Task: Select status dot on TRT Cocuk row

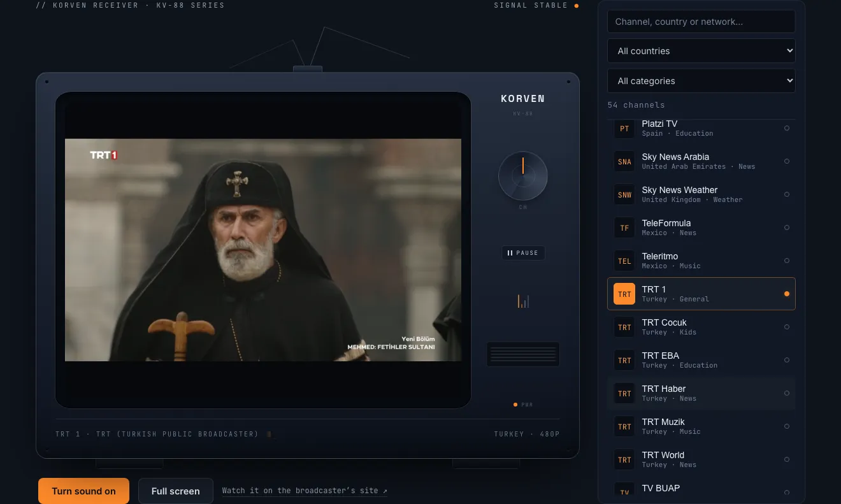Action: (x=787, y=327)
